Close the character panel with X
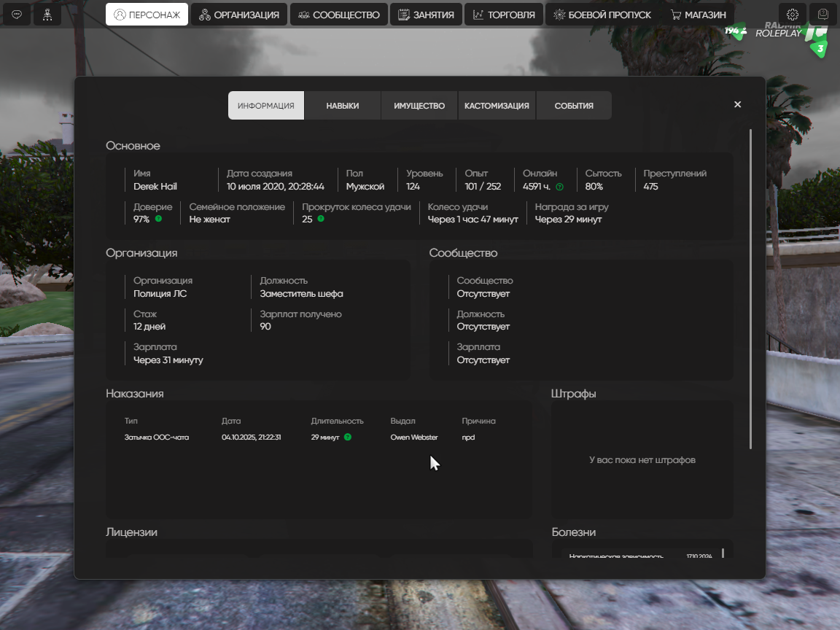Image resolution: width=840 pixels, height=630 pixels. (x=737, y=104)
